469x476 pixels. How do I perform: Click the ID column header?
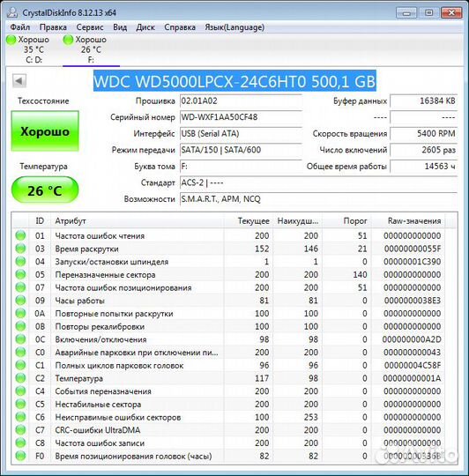point(40,220)
